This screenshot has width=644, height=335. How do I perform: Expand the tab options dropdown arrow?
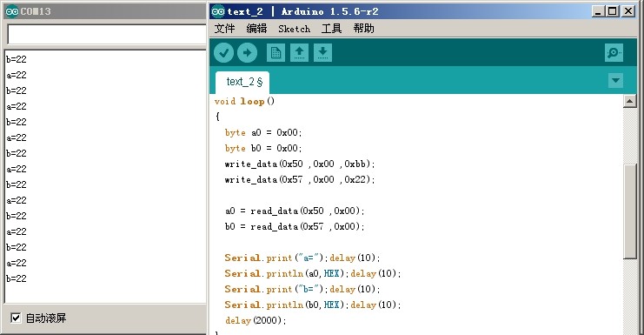point(615,80)
